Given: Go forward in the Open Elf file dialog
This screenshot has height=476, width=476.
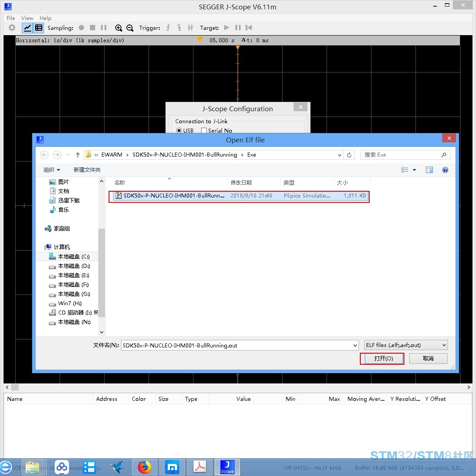Looking at the screenshot, I should 57,155.
